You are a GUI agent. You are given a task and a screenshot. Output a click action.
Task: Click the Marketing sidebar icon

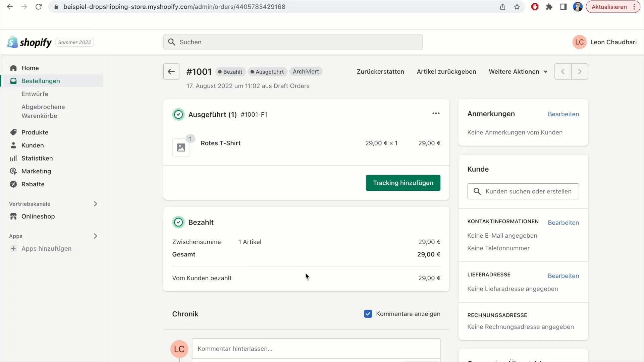tap(13, 171)
